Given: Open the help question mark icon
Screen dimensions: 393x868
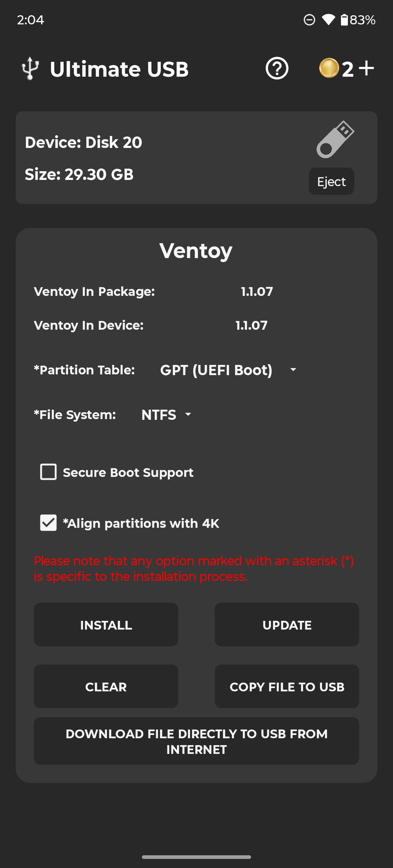Looking at the screenshot, I should click(277, 68).
